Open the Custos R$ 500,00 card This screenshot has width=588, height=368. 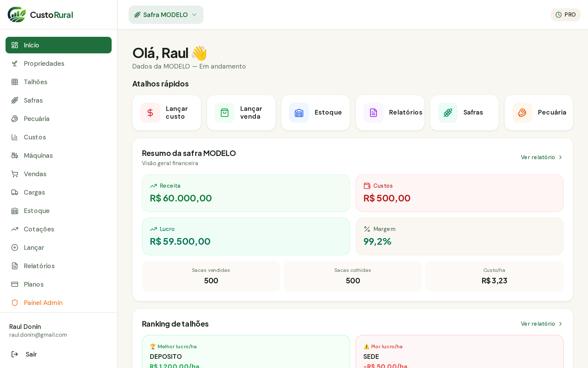pyautogui.click(x=459, y=193)
